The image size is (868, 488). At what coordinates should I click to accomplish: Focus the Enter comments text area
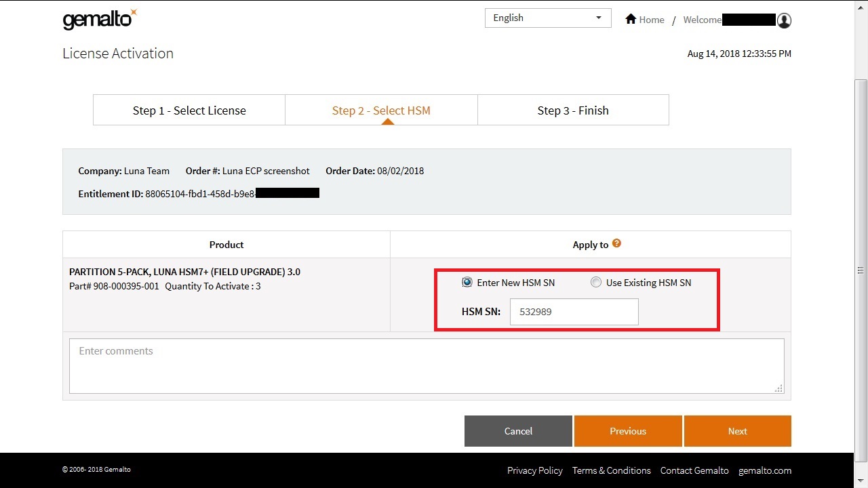tap(426, 366)
